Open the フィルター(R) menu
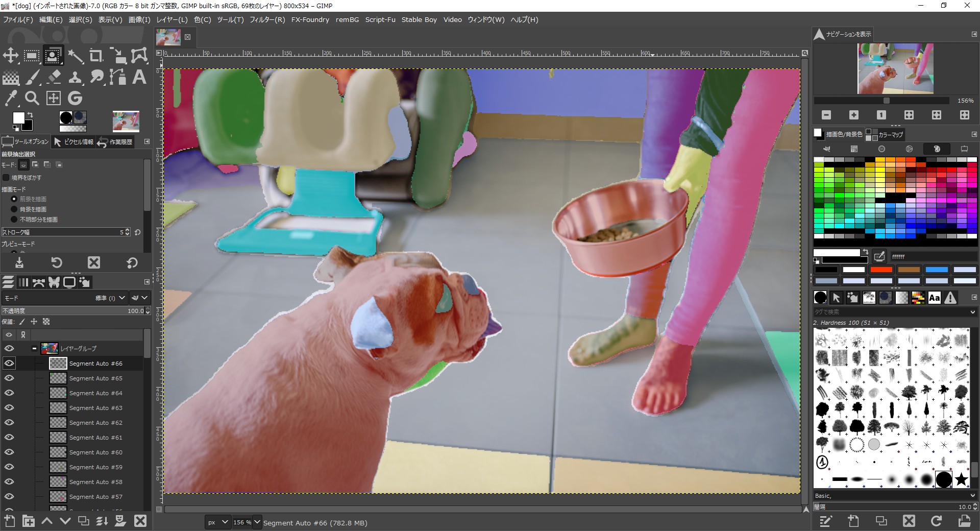The image size is (980, 531). tap(267, 19)
